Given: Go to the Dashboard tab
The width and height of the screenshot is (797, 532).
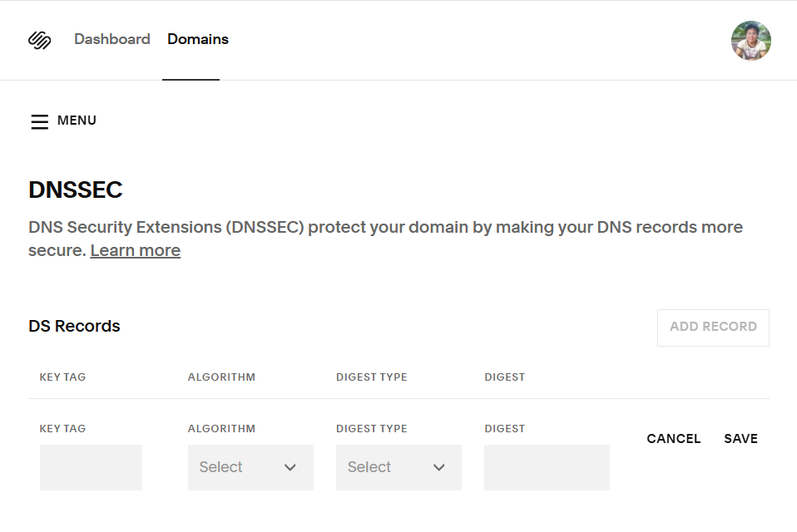Looking at the screenshot, I should [111, 39].
